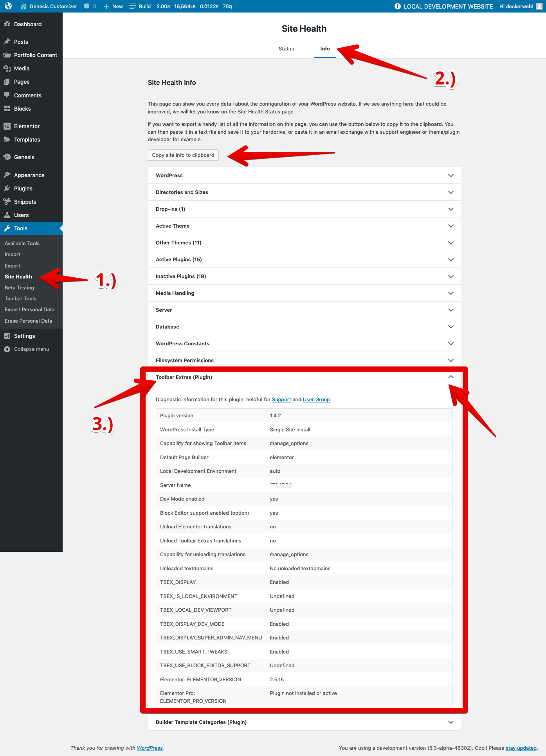Click the Genesis logo icon

[x=7, y=157]
